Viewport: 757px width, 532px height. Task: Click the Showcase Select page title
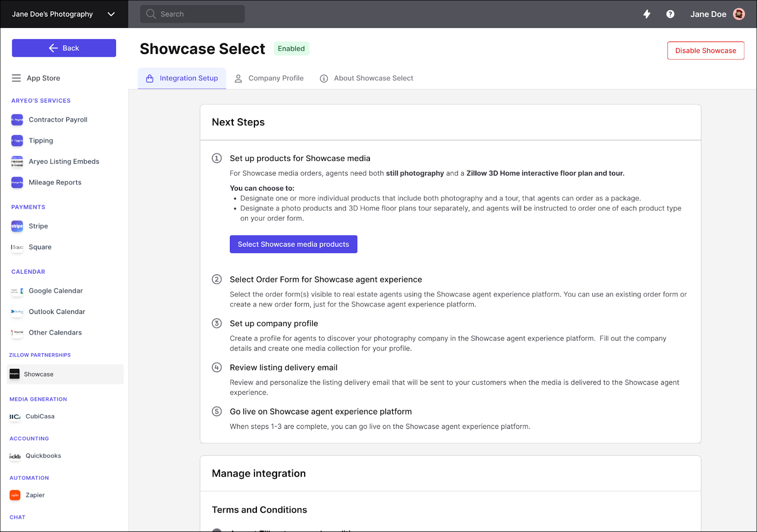pos(202,49)
